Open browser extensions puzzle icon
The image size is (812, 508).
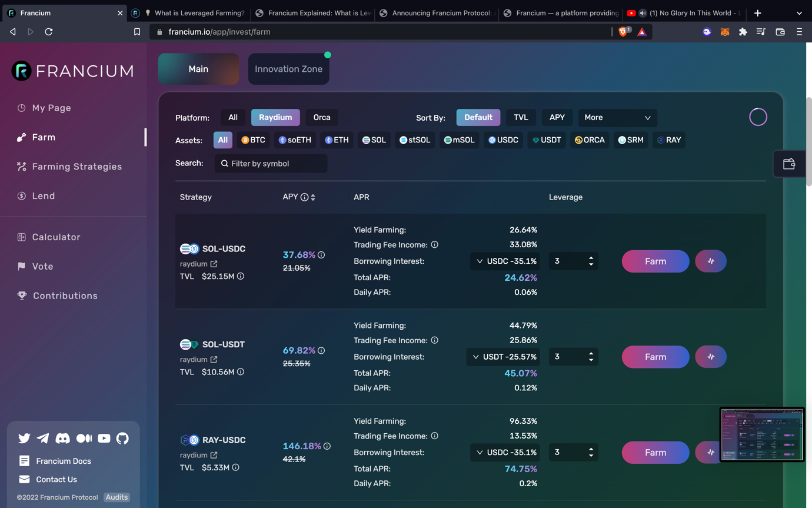pos(743,32)
